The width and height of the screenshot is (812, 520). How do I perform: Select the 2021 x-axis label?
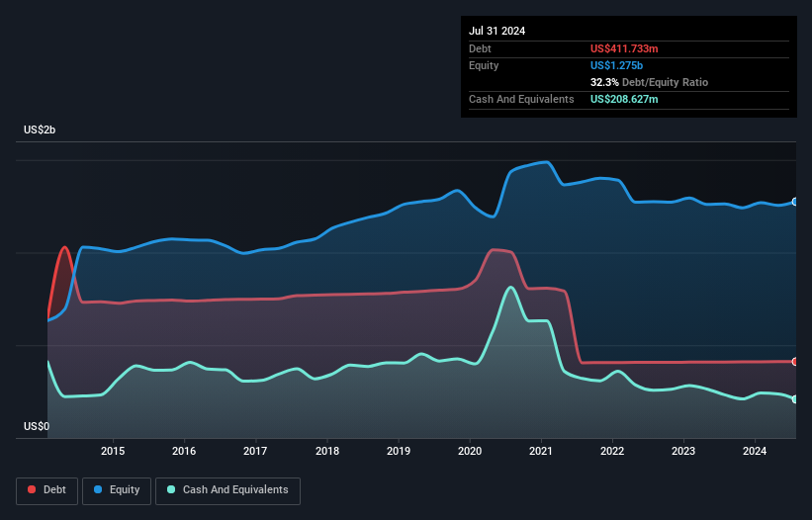[x=541, y=451]
